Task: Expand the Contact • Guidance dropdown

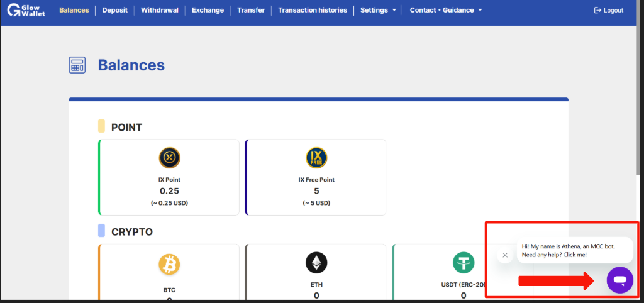Action: tap(446, 10)
